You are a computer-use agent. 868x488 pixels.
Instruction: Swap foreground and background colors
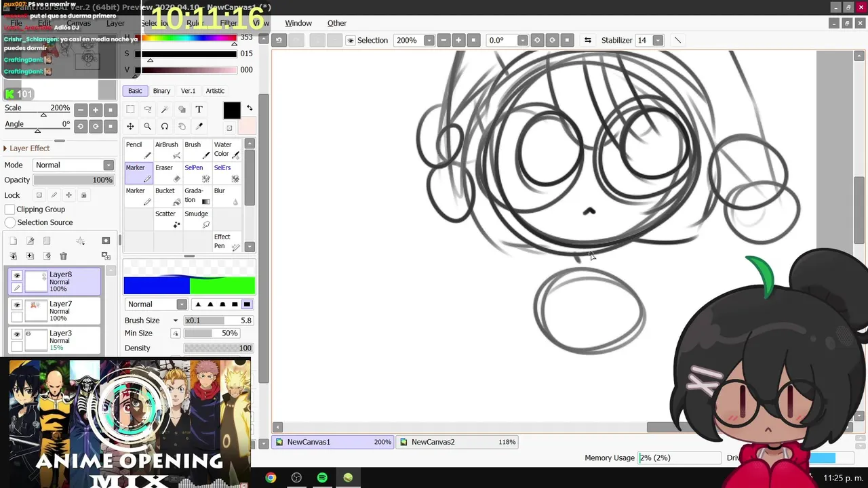coord(249,108)
